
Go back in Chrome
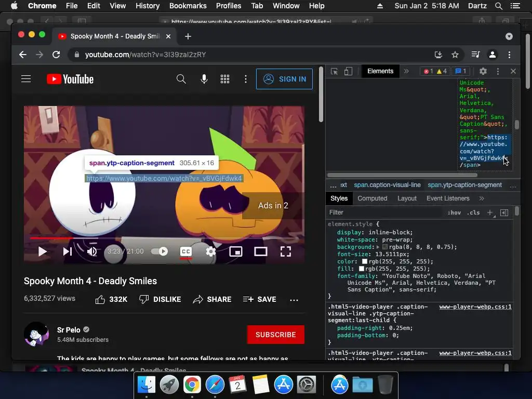[x=23, y=55]
